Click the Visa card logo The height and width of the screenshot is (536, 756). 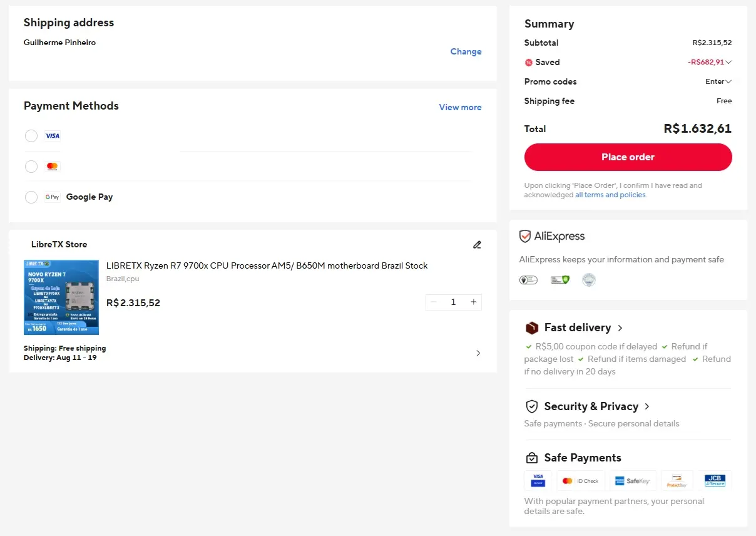tap(53, 136)
